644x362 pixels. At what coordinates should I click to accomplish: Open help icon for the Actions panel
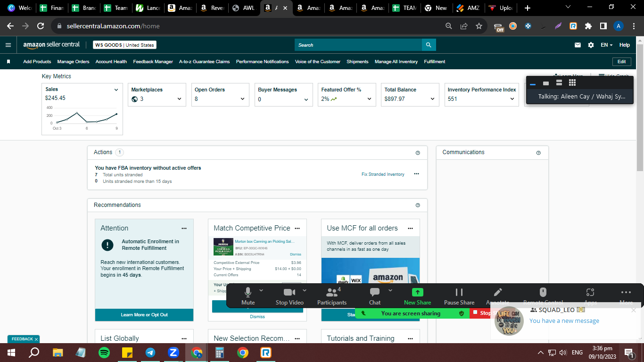[x=418, y=153]
